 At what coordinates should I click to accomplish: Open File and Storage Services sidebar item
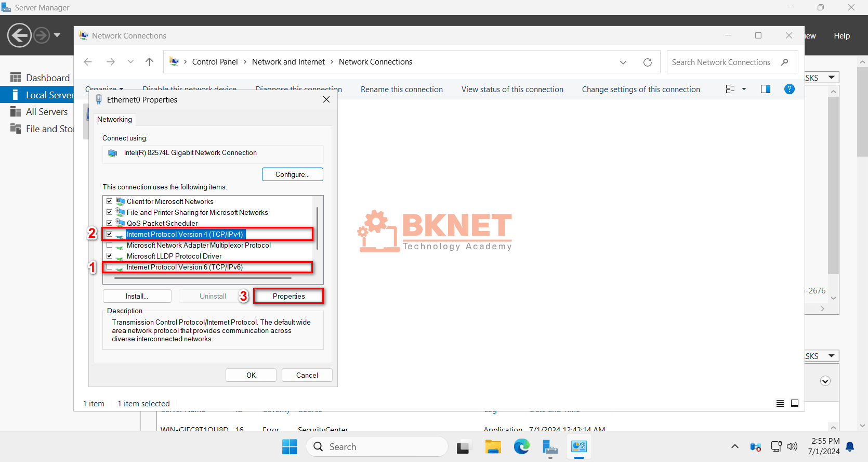click(41, 129)
